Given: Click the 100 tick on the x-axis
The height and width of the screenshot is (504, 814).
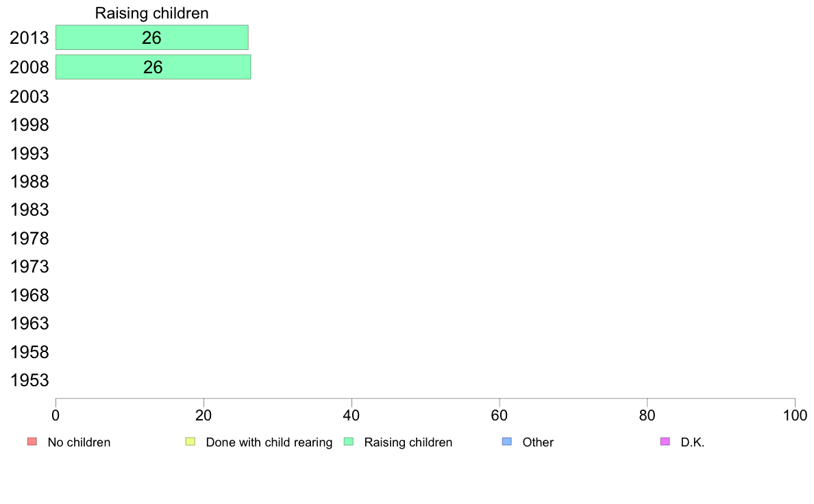Looking at the screenshot, I should [x=795, y=415].
